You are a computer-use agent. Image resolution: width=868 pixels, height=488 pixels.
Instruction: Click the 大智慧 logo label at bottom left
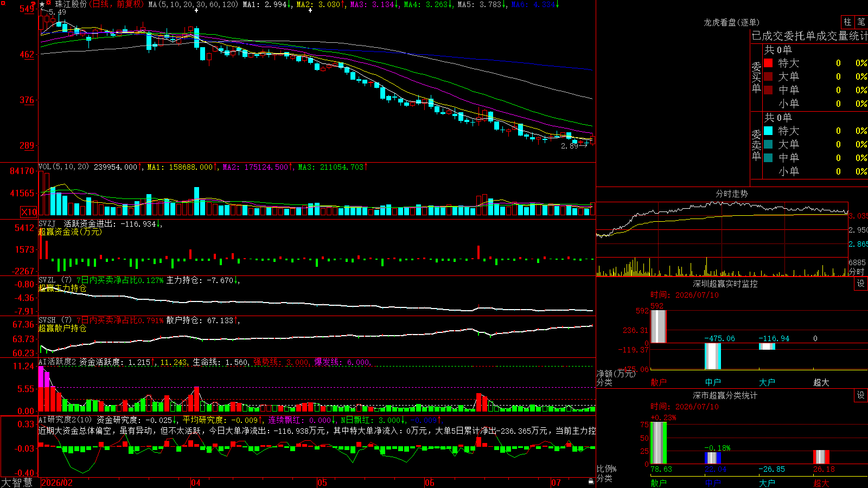click(17, 483)
